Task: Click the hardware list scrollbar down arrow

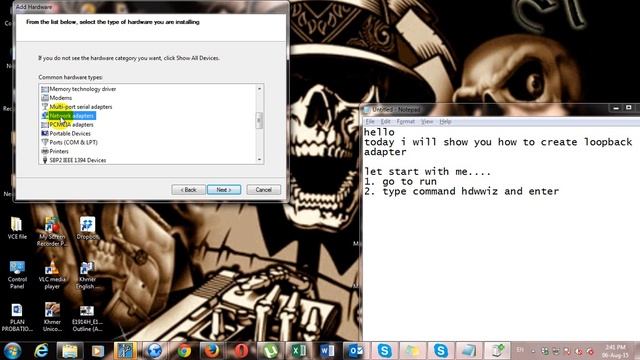Action: pyautogui.click(x=259, y=160)
